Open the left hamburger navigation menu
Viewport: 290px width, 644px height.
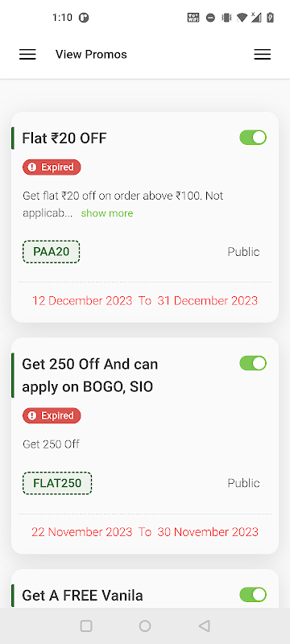click(27, 54)
